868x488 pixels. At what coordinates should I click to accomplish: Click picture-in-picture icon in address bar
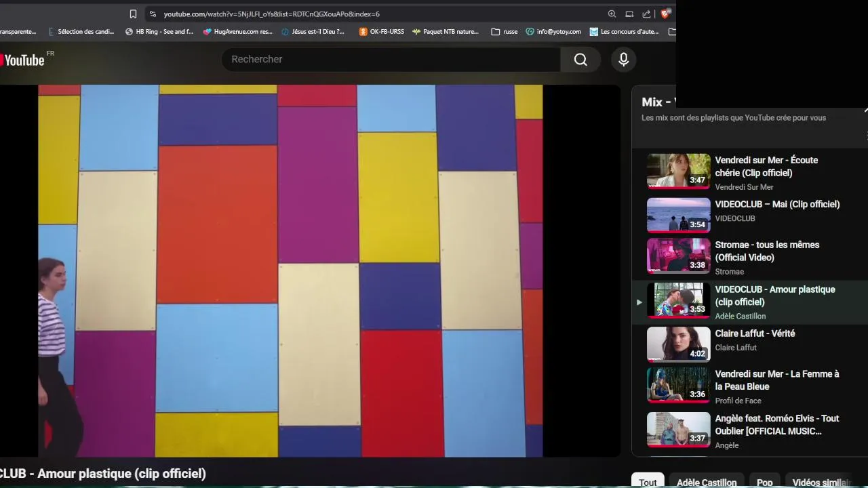pyautogui.click(x=629, y=14)
